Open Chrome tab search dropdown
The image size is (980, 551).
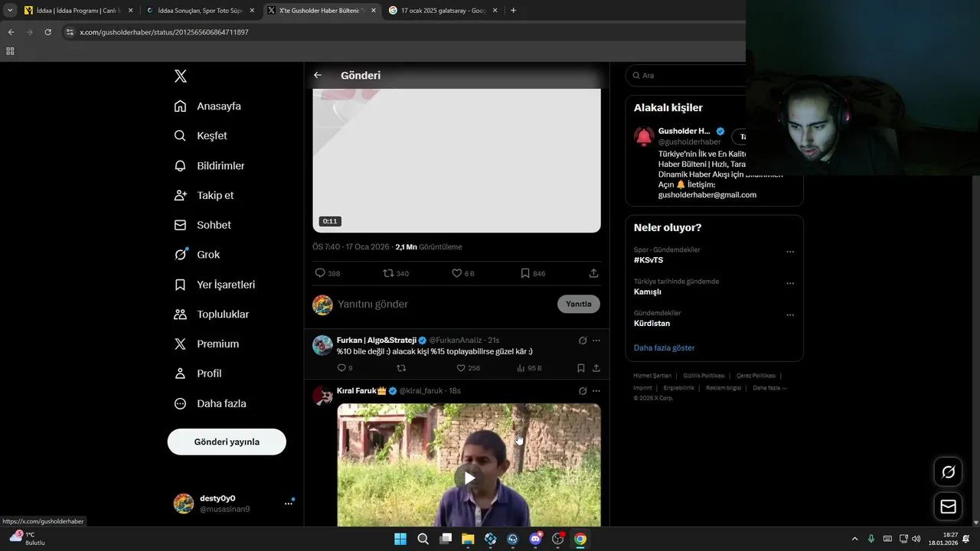tap(10, 11)
